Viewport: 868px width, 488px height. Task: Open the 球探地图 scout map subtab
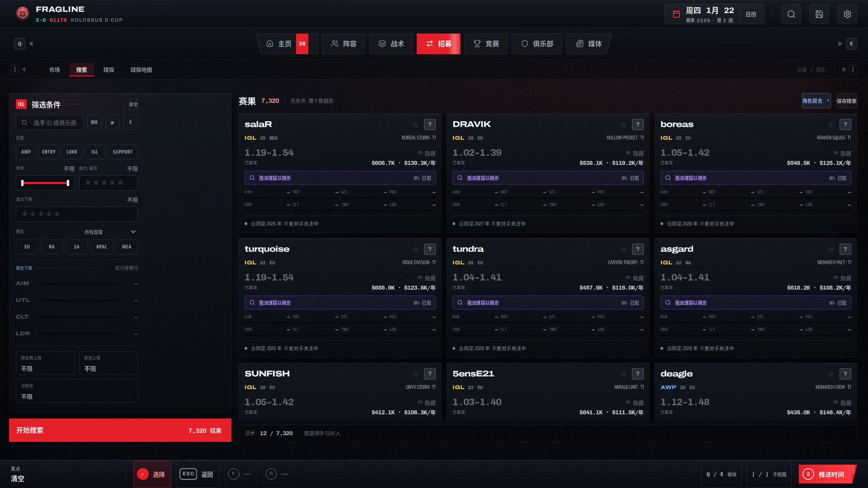point(141,70)
